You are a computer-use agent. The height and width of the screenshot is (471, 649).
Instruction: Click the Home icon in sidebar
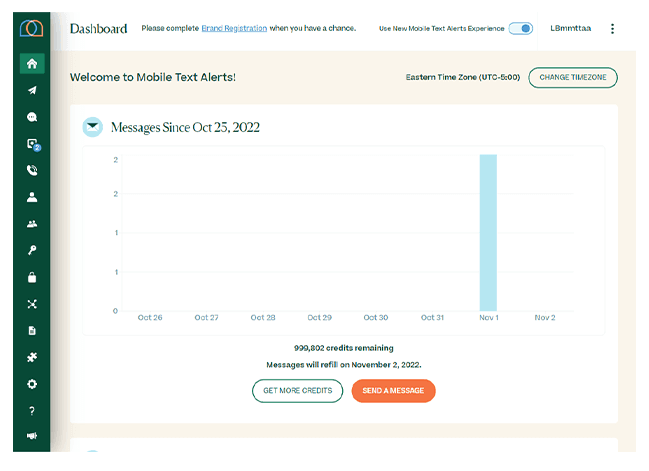point(32,64)
